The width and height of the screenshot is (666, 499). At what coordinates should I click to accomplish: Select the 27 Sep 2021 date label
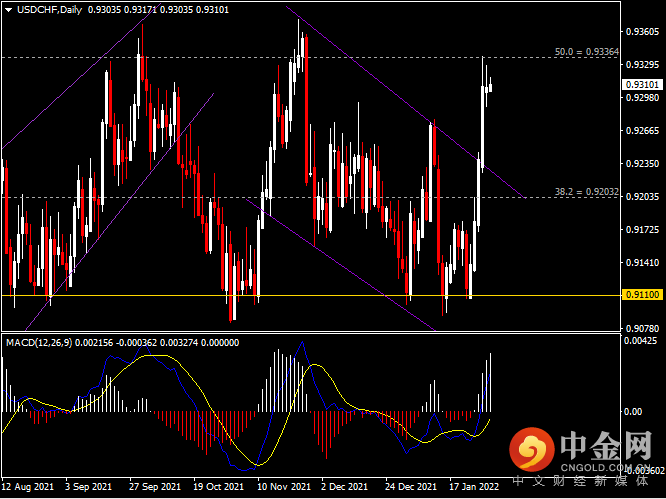coord(155,486)
